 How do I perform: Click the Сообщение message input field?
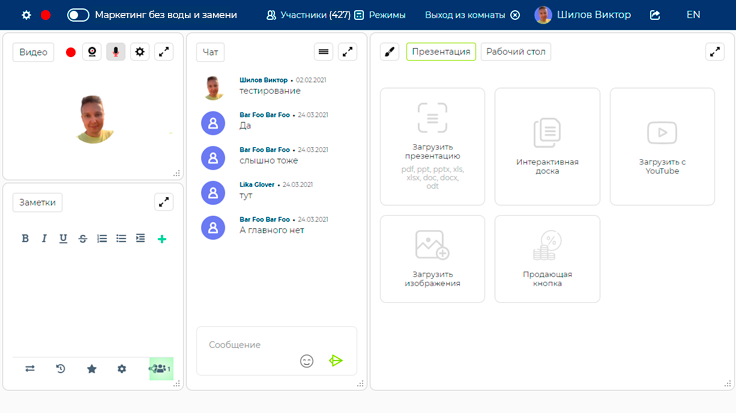pyautogui.click(x=250, y=345)
